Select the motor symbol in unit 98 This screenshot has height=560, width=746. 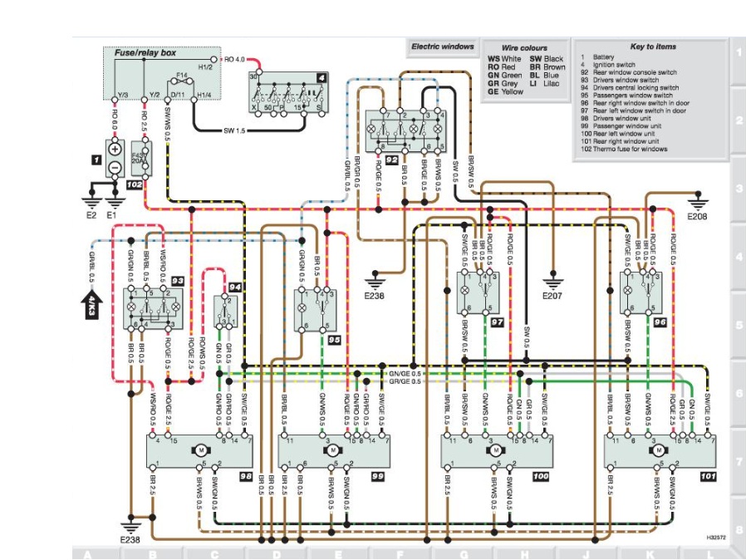200,449
